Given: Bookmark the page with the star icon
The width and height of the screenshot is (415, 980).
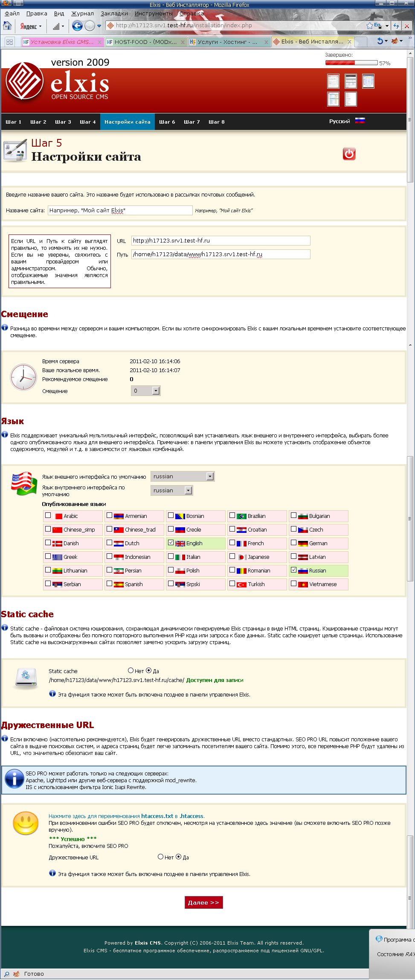Looking at the screenshot, I should tap(369, 26).
